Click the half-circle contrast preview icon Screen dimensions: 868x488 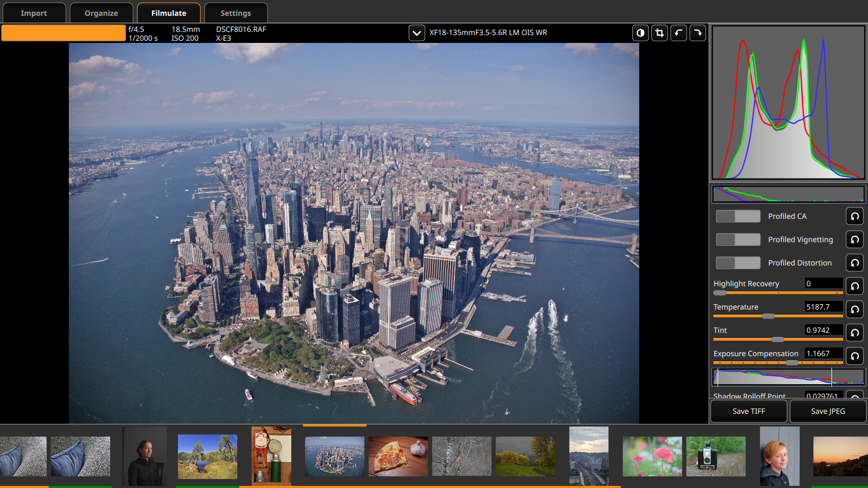[x=640, y=33]
